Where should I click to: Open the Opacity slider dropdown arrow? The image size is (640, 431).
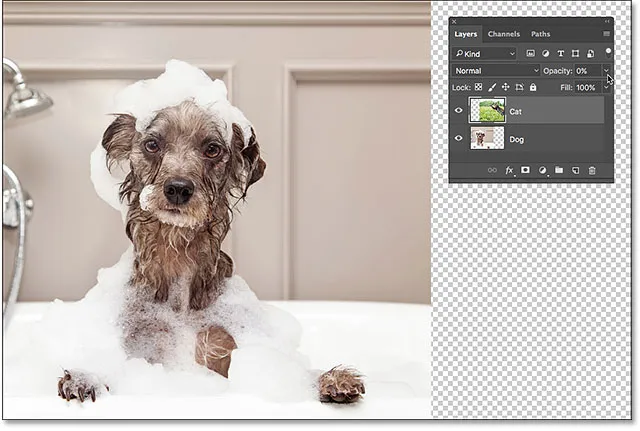point(606,71)
